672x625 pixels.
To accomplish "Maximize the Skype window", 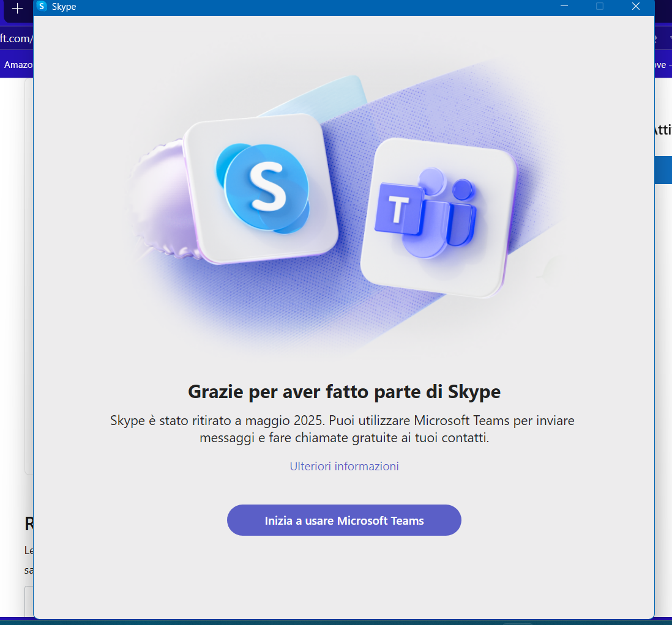I will pyautogui.click(x=600, y=7).
